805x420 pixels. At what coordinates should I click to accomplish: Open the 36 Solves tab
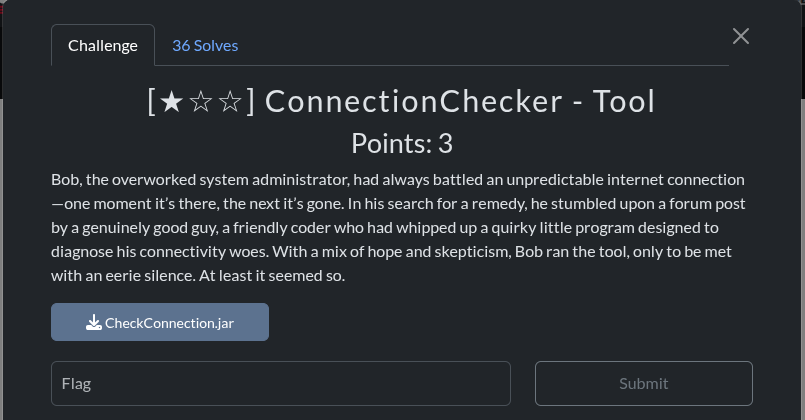(205, 45)
